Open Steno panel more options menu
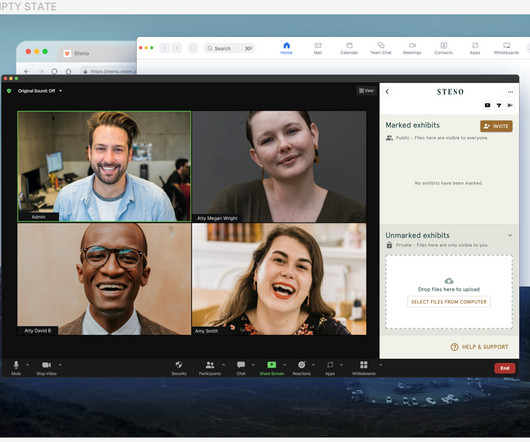 510,92
